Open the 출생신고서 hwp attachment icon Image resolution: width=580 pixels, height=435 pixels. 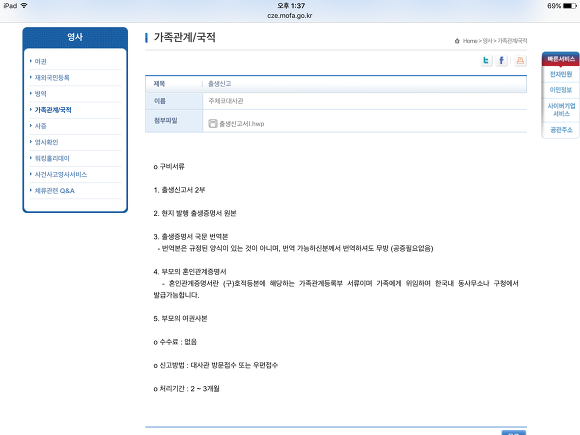click(x=213, y=124)
